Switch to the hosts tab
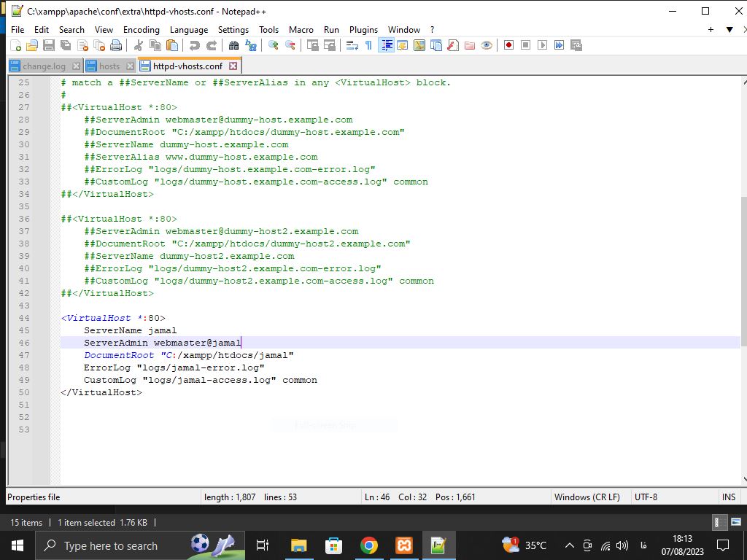The height and width of the screenshot is (560, 747). [109, 66]
